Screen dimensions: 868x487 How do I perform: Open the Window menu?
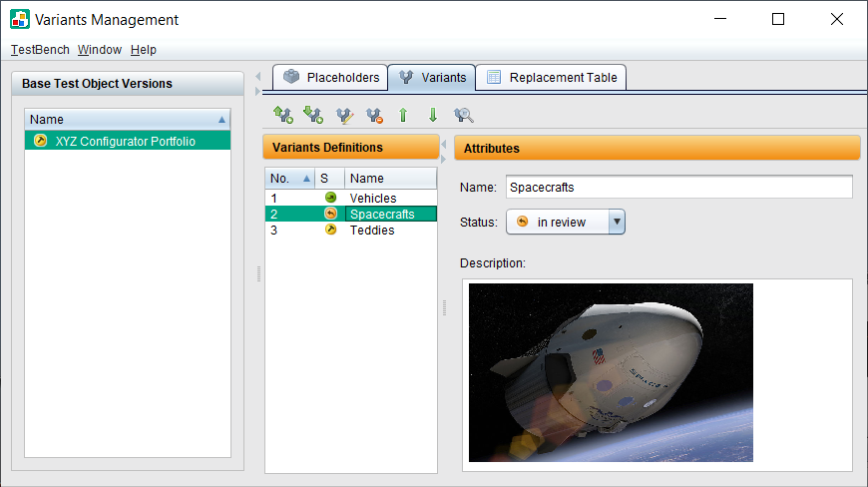click(x=100, y=50)
